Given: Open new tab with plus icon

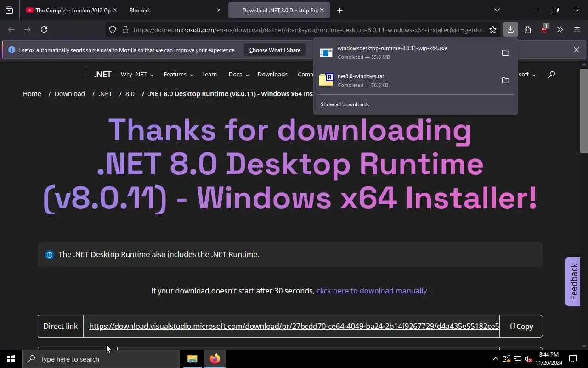Looking at the screenshot, I should (339, 10).
